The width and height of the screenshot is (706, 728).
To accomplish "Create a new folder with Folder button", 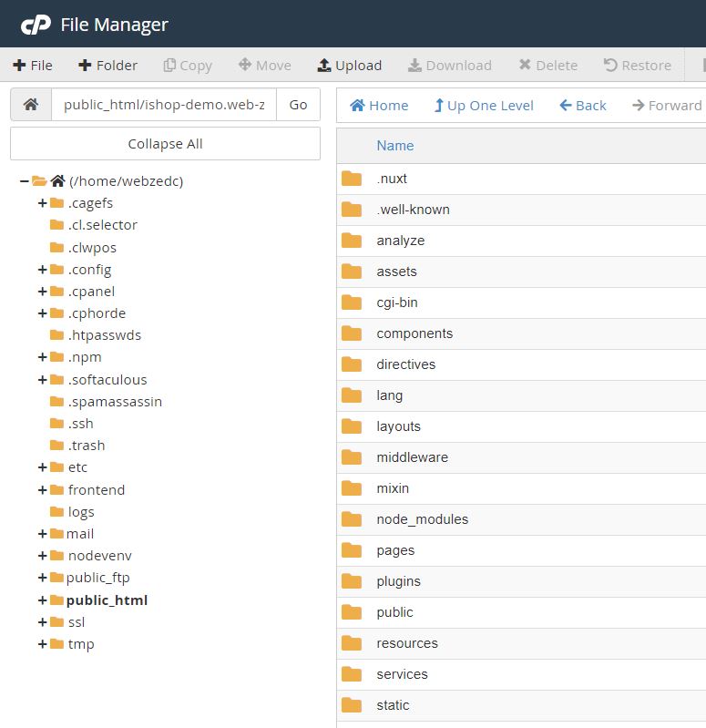I will [x=107, y=66].
